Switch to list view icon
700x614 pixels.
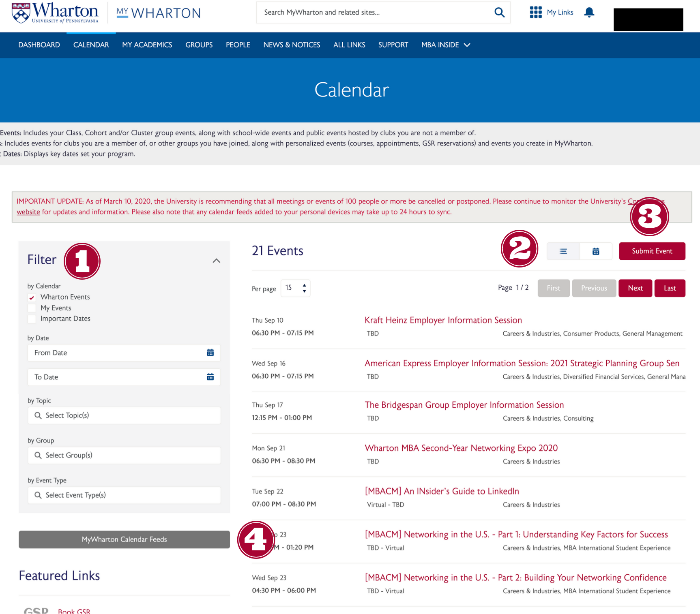(x=563, y=251)
